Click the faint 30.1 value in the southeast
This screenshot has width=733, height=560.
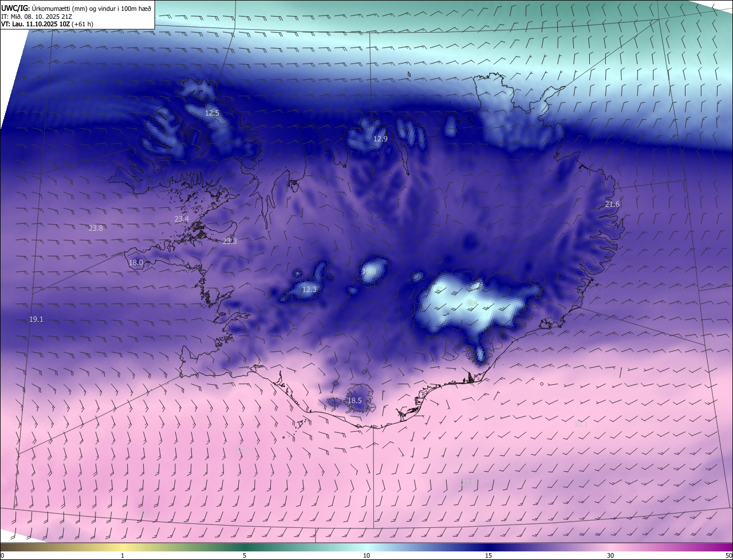tap(581, 424)
